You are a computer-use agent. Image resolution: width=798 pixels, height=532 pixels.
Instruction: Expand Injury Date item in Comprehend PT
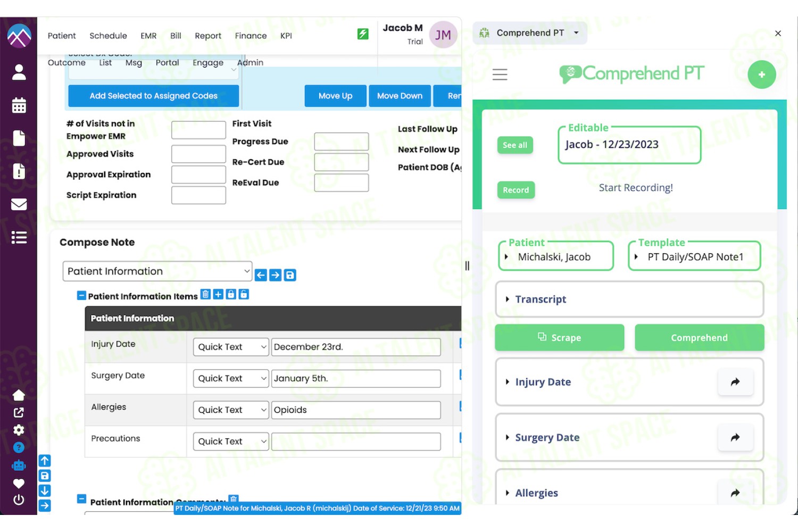pos(543,382)
